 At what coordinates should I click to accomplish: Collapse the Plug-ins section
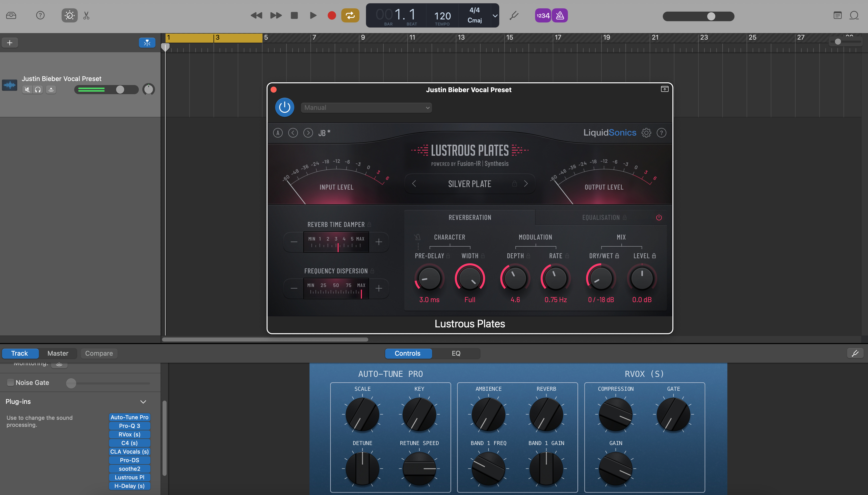[143, 402]
